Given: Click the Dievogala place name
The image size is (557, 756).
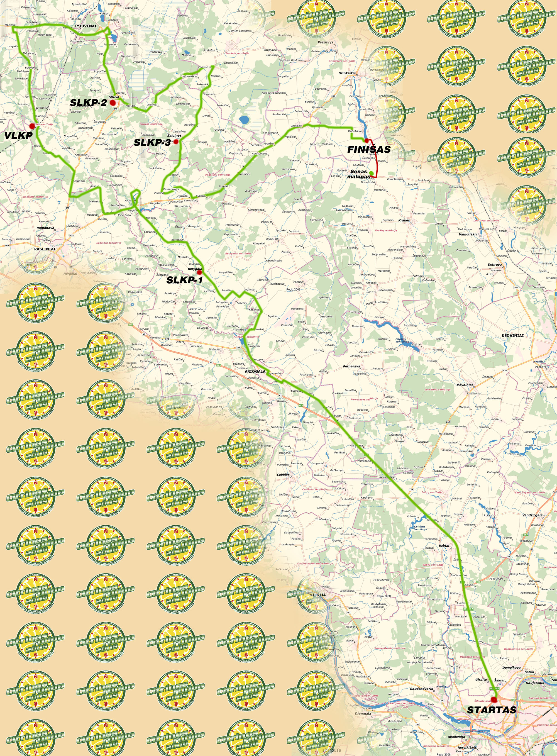Looking at the screenshot, I should 363,713.
